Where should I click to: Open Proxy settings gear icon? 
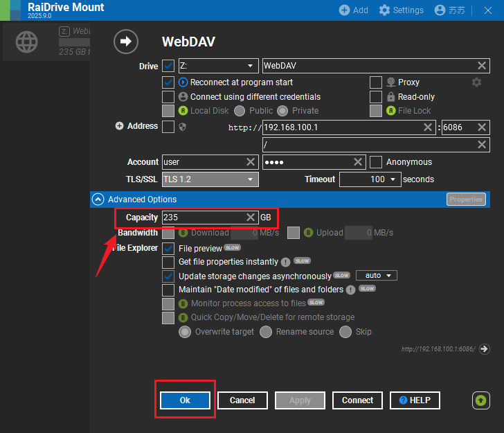click(x=476, y=82)
